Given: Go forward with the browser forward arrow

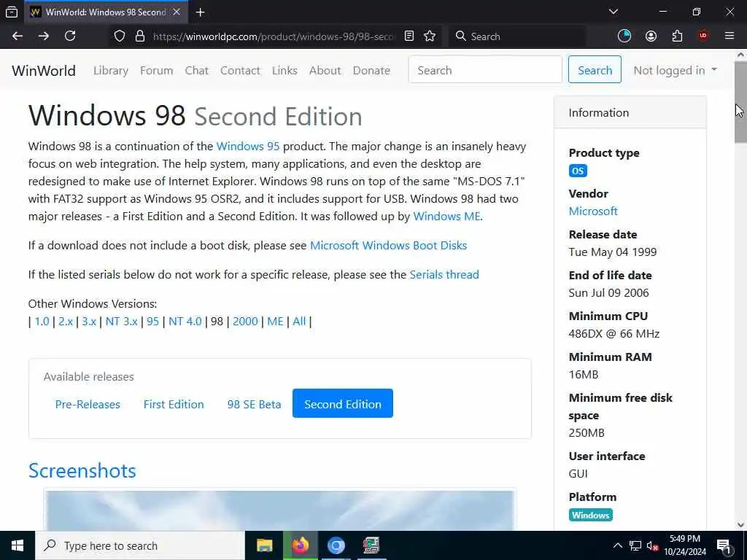Looking at the screenshot, I should [x=43, y=36].
